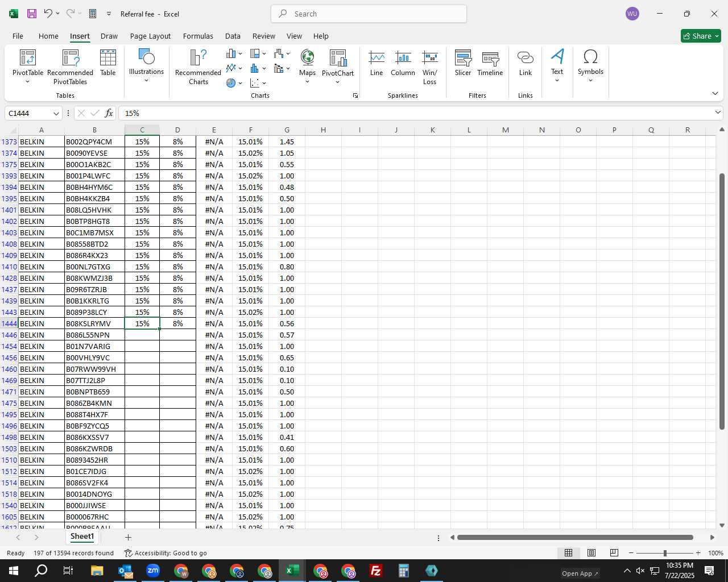Click the zoom slider handle

pyautogui.click(x=665, y=553)
